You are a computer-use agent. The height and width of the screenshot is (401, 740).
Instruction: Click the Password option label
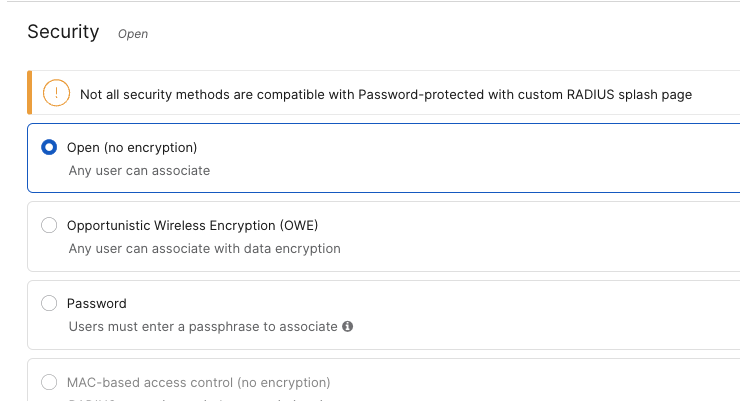(97, 303)
